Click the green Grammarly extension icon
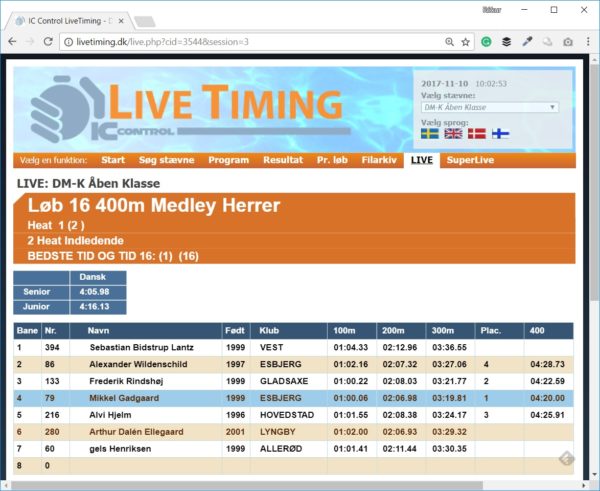Viewport: 600px width, 491px height. click(486, 42)
